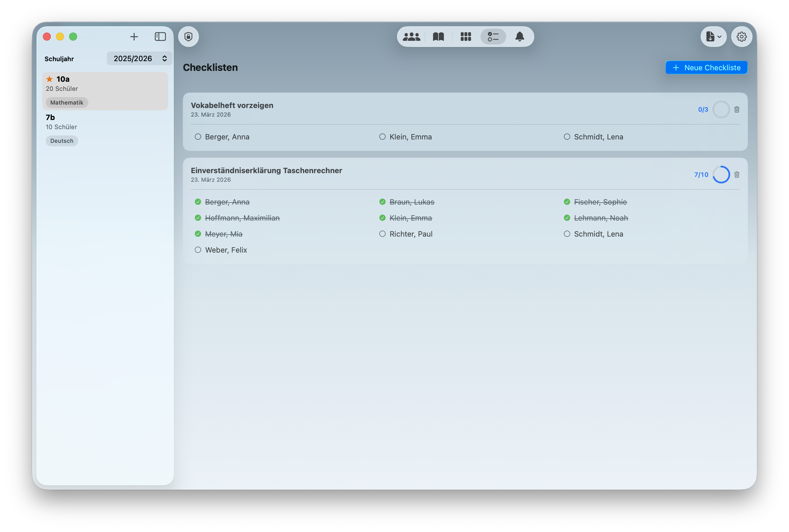The image size is (789, 532).
Task: Delete the Einverständniserklärung Taschenrechner checklist
Action: click(x=736, y=175)
